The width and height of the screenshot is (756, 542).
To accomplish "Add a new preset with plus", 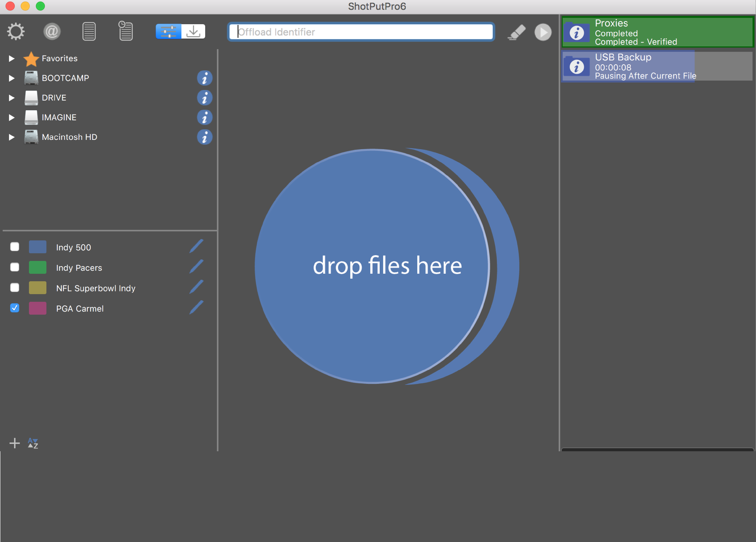I will [x=14, y=443].
